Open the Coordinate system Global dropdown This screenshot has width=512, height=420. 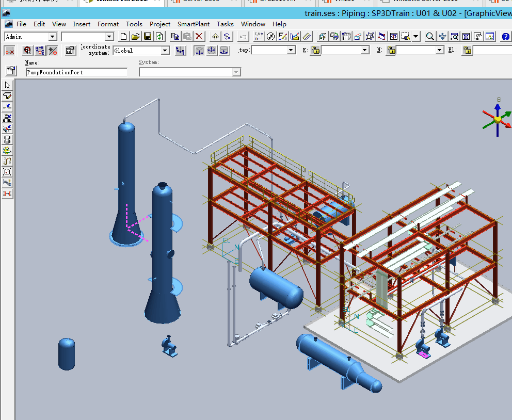pos(165,50)
